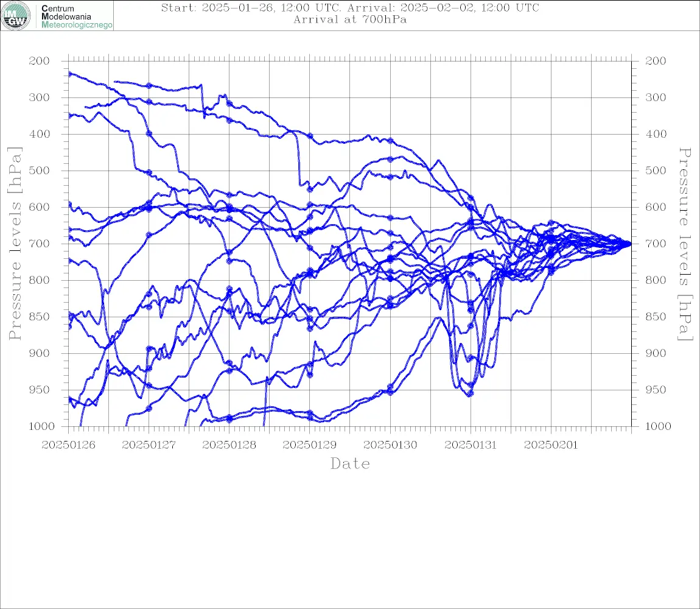Click the 20250129 date axis label

click(310, 445)
